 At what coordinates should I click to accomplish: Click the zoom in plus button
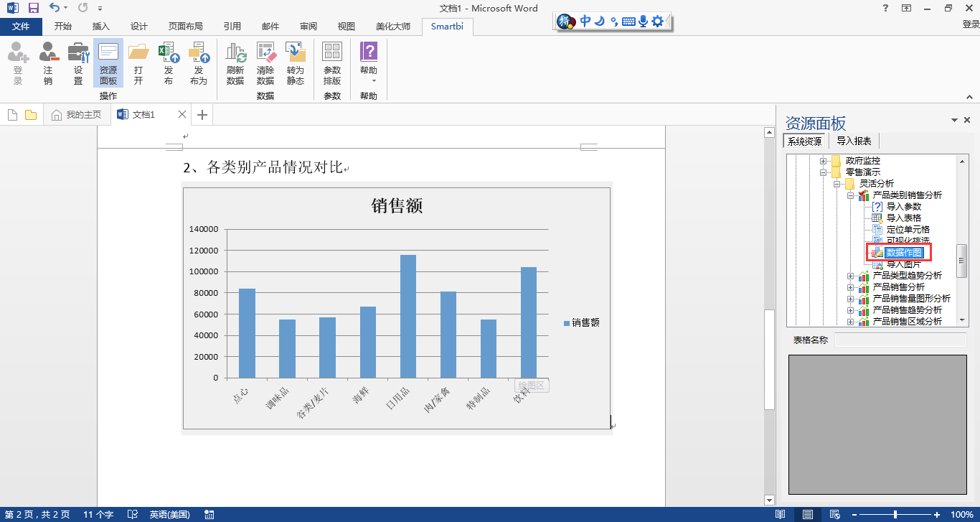pyautogui.click(x=938, y=515)
